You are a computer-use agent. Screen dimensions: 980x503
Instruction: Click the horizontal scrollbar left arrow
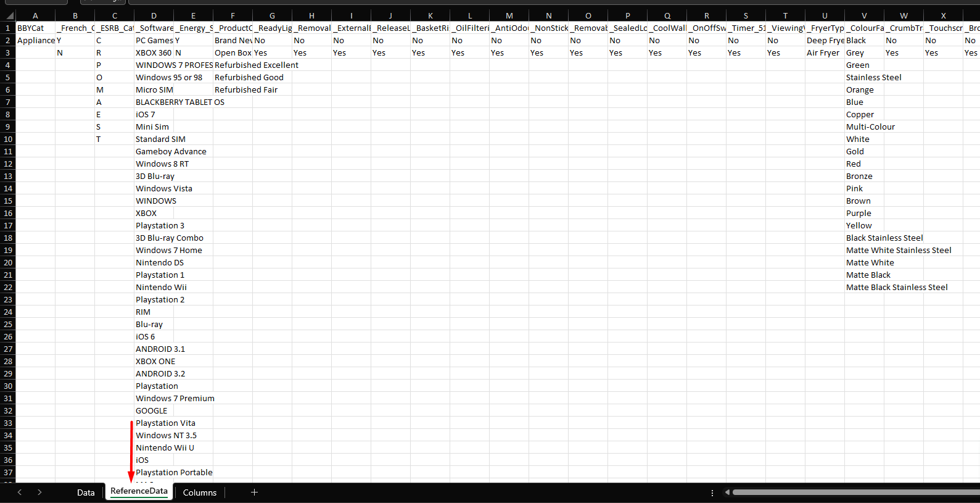coord(727,493)
